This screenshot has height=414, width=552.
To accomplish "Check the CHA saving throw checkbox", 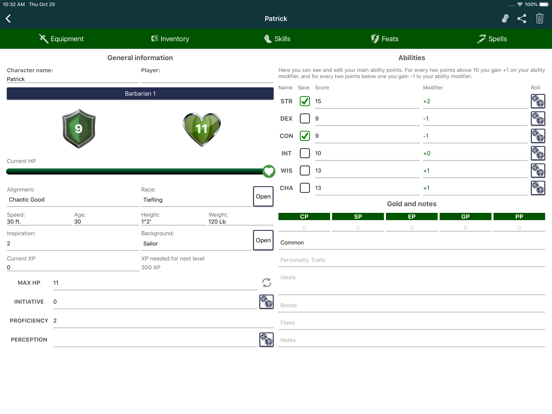I will pos(305,188).
